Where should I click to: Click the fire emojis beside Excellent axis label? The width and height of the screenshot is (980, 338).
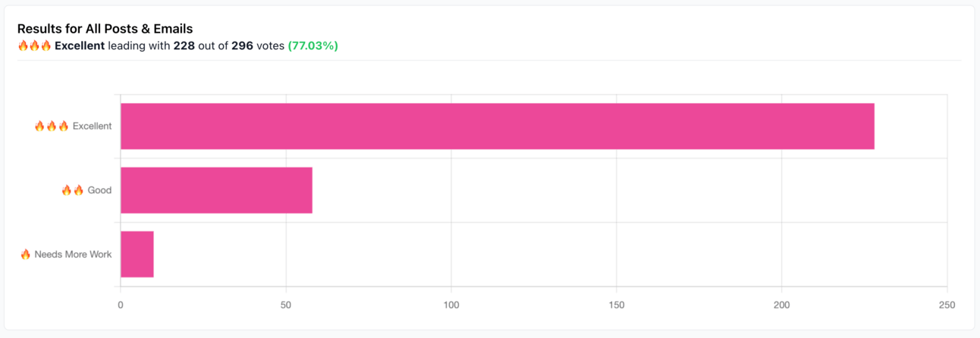point(52,127)
